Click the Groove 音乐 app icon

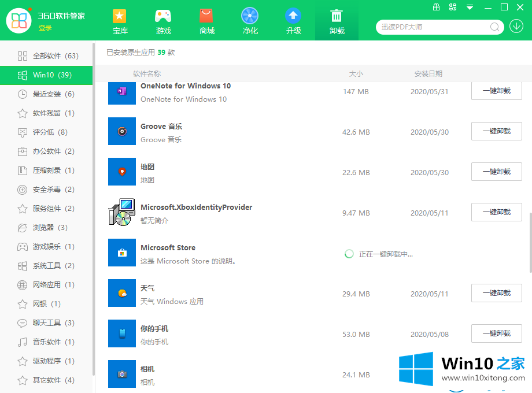point(122,131)
